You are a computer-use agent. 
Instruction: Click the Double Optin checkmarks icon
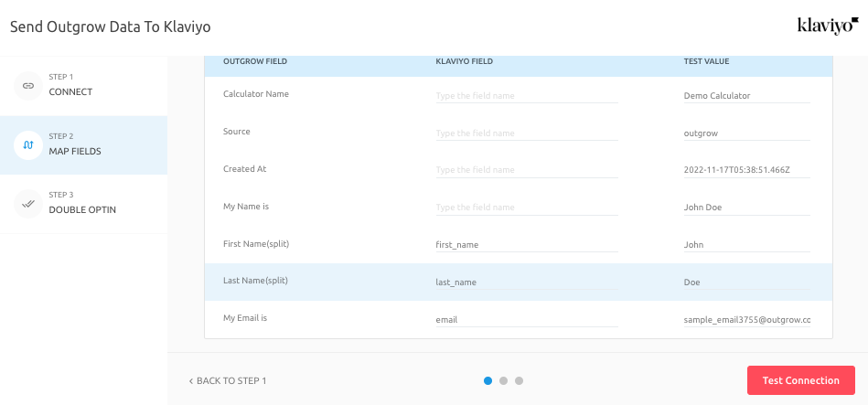coord(28,204)
